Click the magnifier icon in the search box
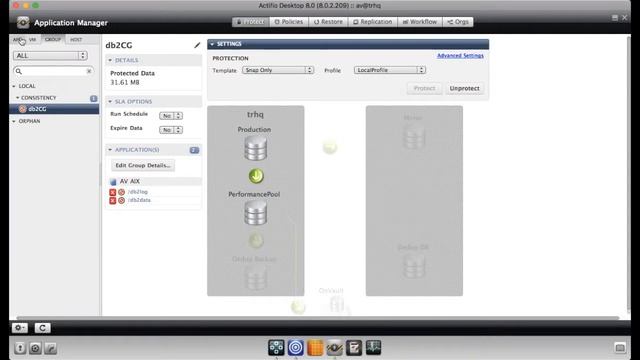This screenshot has height=360, width=640. 18,71
